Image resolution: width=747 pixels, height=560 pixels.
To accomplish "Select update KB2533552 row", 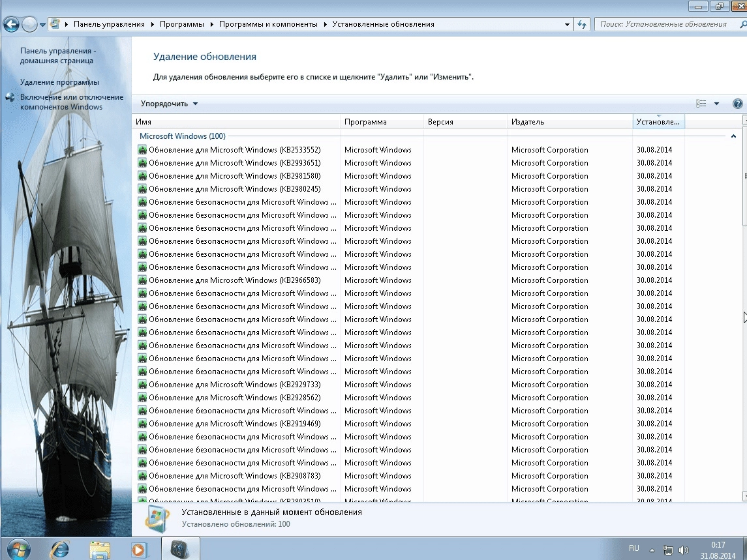I will click(410, 149).
